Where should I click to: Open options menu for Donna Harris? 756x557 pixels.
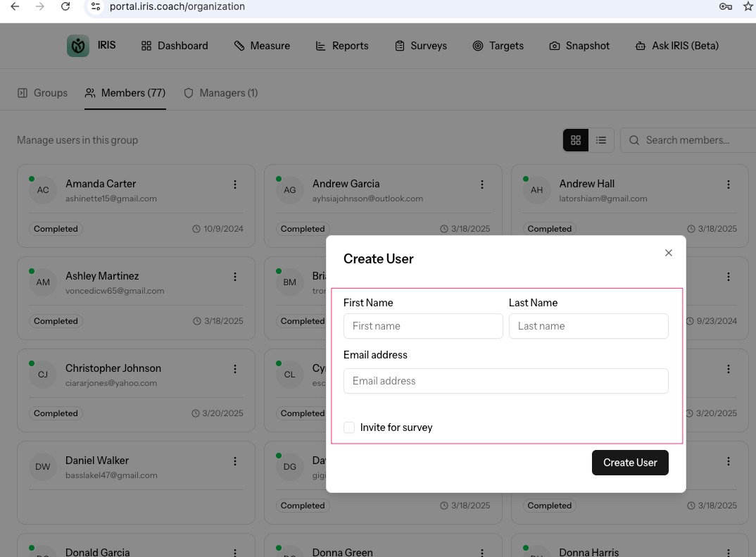click(729, 553)
